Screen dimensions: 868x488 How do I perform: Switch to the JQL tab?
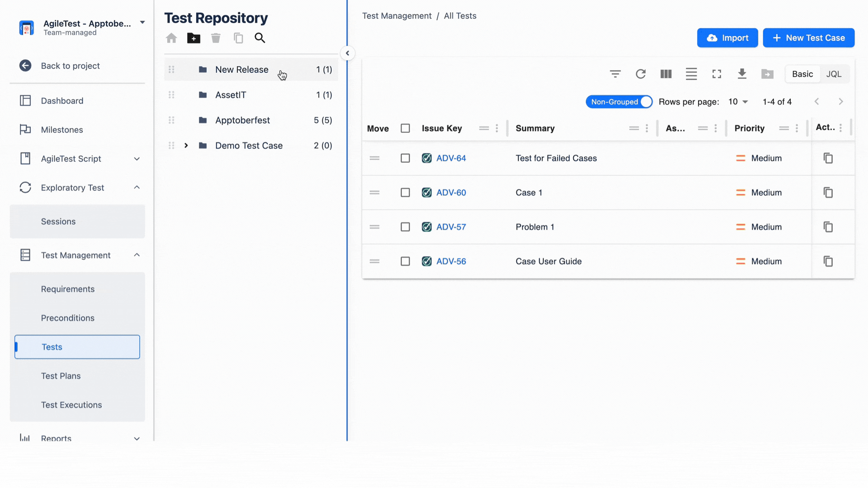click(x=834, y=74)
